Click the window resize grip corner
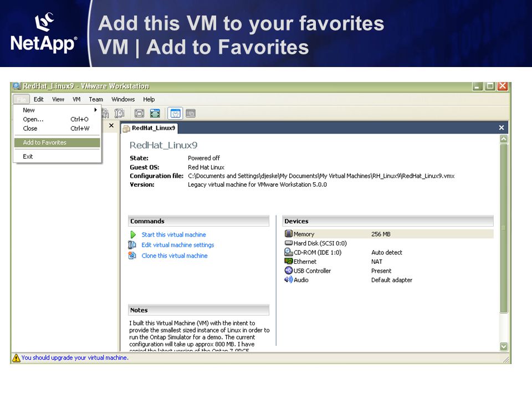The image size is (532, 399). click(x=506, y=359)
